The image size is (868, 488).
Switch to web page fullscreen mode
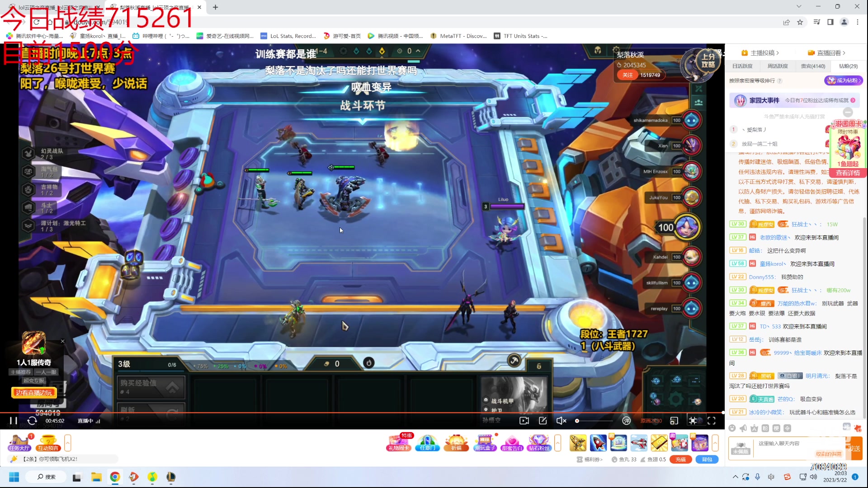tap(693, 421)
